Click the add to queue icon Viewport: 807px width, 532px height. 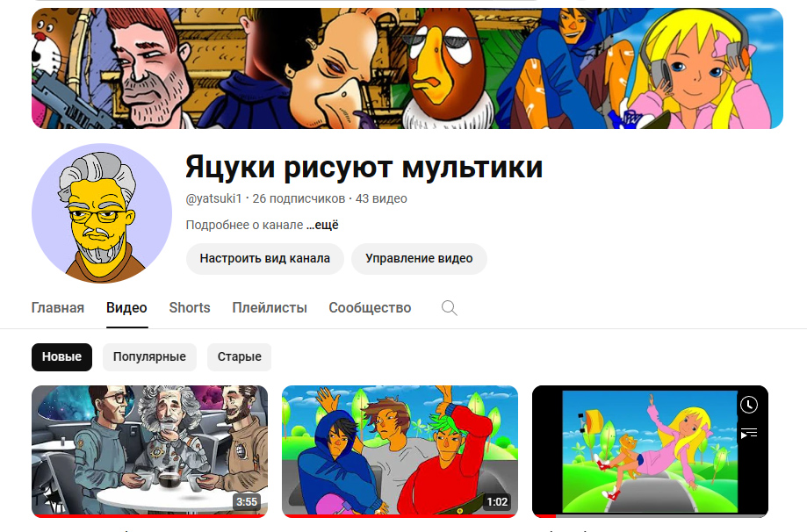(748, 433)
